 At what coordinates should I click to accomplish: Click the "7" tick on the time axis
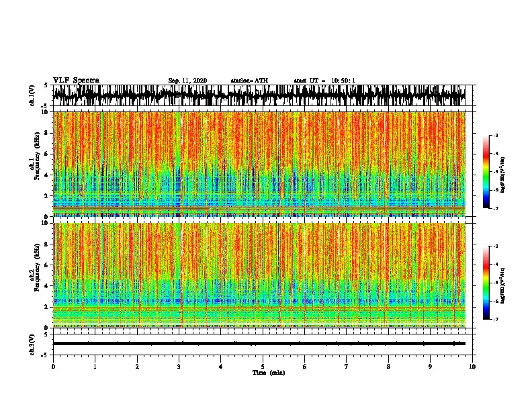(x=347, y=367)
